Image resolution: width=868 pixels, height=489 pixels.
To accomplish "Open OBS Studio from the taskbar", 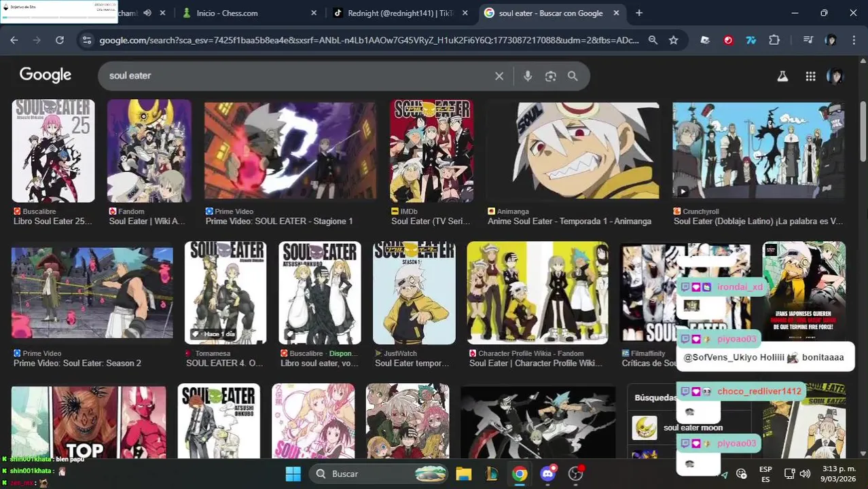I will pos(576,474).
